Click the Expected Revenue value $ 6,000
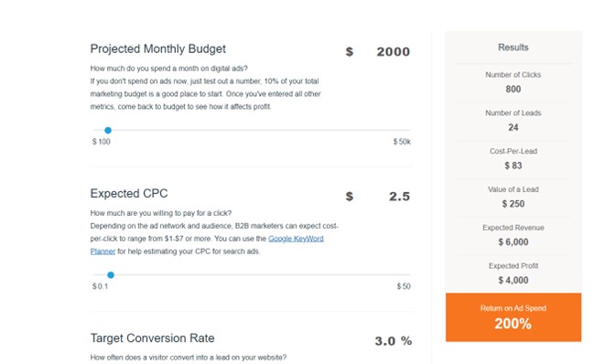The image size is (616, 364). tap(513, 241)
